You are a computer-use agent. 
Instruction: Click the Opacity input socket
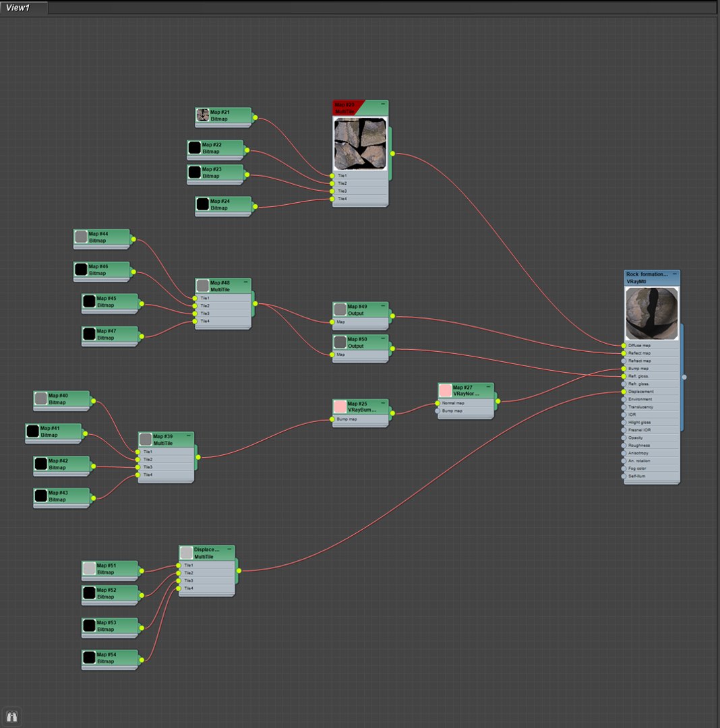624,438
